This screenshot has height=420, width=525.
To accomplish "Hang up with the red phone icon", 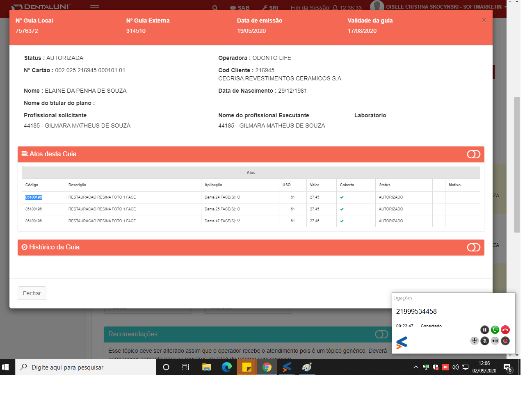I will click(x=505, y=330).
